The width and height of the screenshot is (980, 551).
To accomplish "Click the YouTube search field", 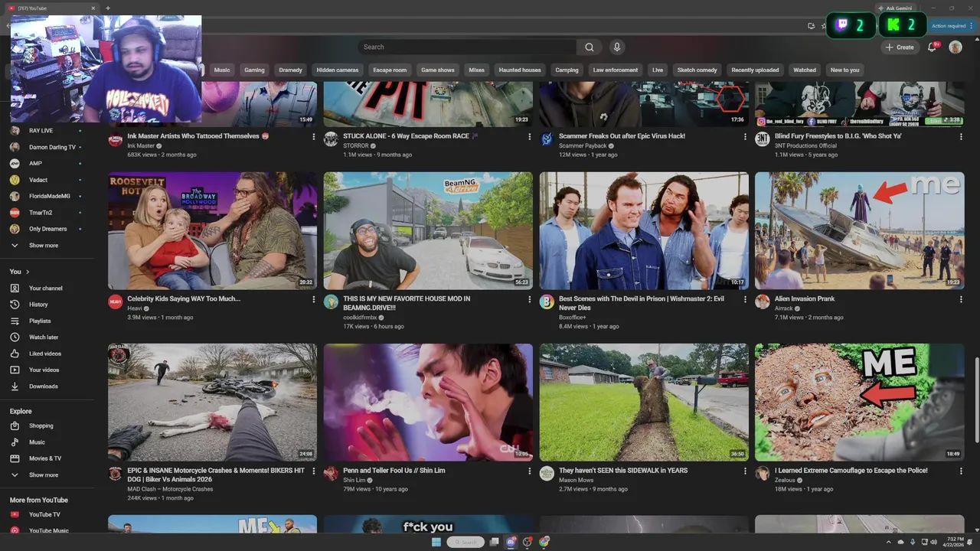I will pos(467,47).
